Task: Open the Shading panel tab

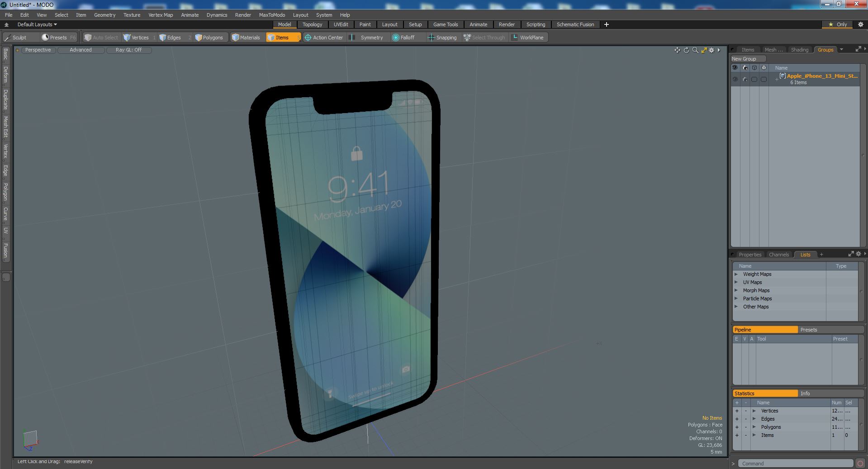Action: [x=799, y=50]
